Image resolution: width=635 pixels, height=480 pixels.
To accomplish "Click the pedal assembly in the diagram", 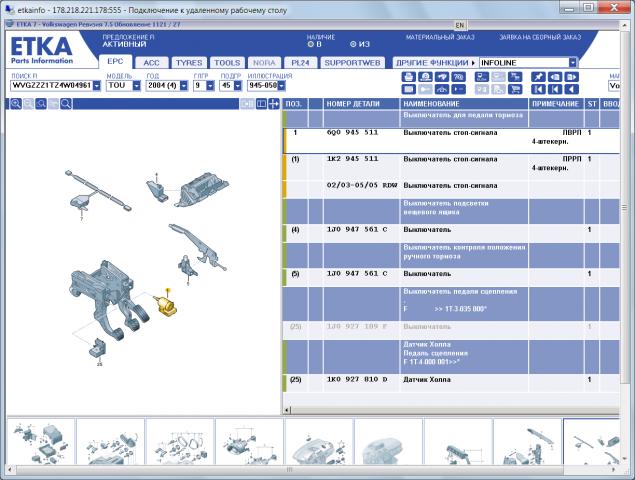I will click(x=107, y=300).
